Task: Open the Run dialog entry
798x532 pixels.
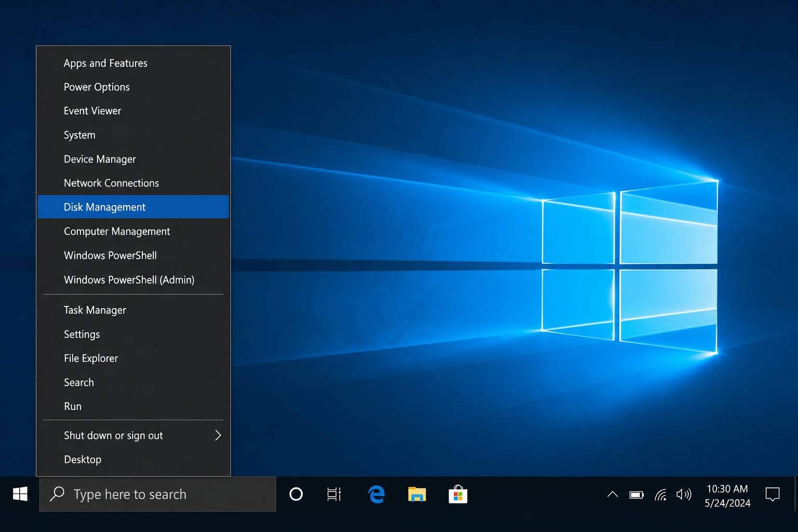Action: (134, 406)
